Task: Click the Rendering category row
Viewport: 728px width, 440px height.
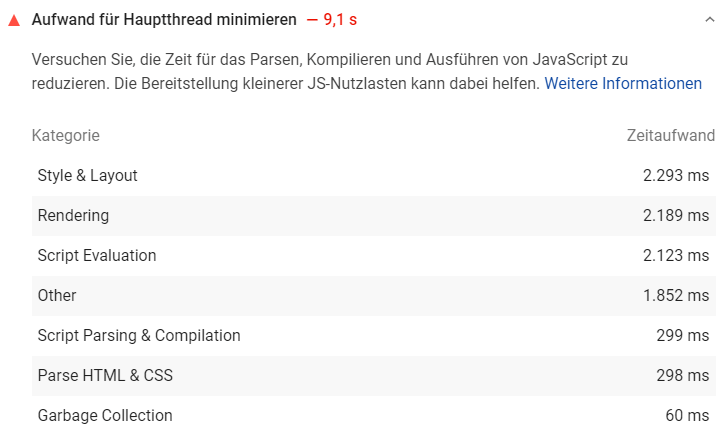Action: coord(374,216)
